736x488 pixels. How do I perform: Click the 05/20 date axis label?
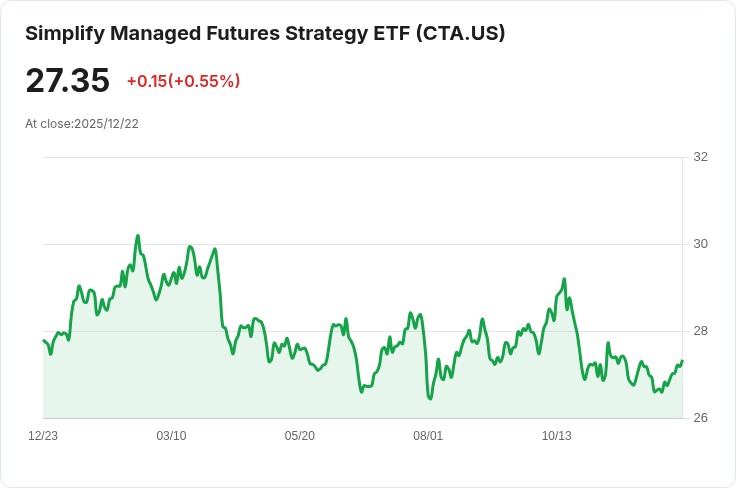[x=299, y=436]
